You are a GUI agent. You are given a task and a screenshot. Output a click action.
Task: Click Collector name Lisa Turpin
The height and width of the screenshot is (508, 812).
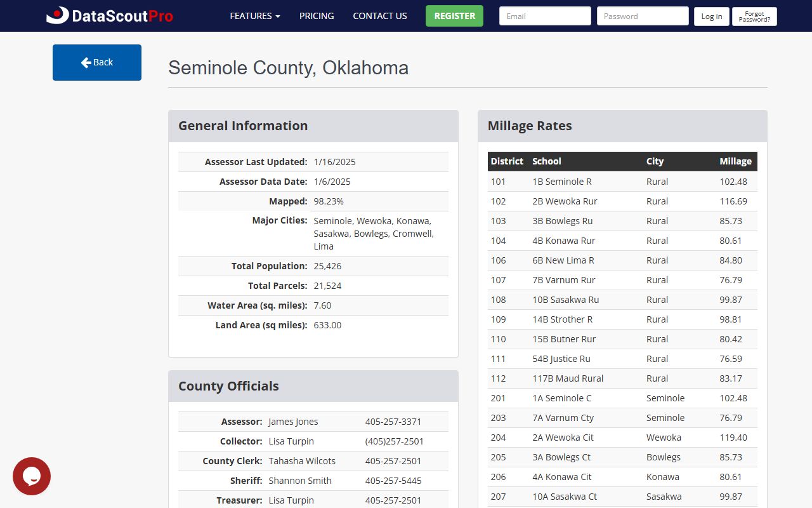(291, 441)
